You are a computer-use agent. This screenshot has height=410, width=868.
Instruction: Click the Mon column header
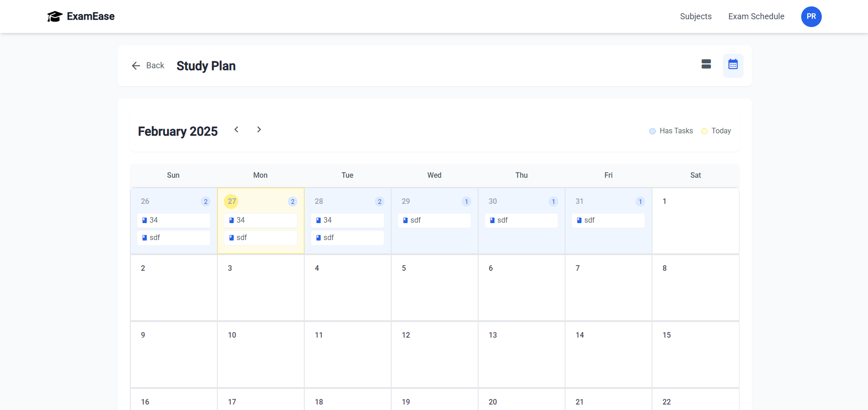pyautogui.click(x=260, y=175)
